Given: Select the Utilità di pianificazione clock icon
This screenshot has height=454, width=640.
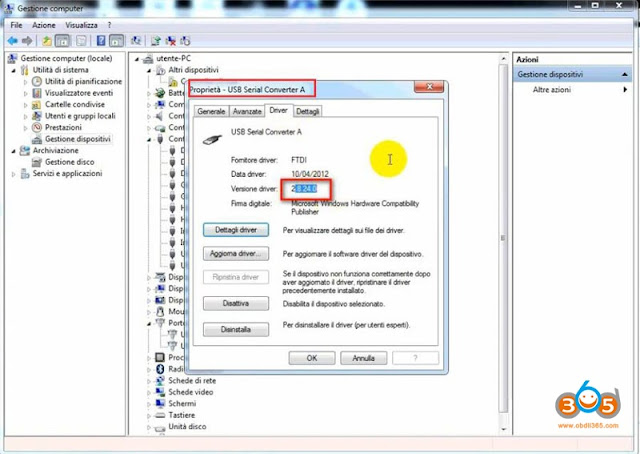Looking at the screenshot, I should (x=37, y=81).
